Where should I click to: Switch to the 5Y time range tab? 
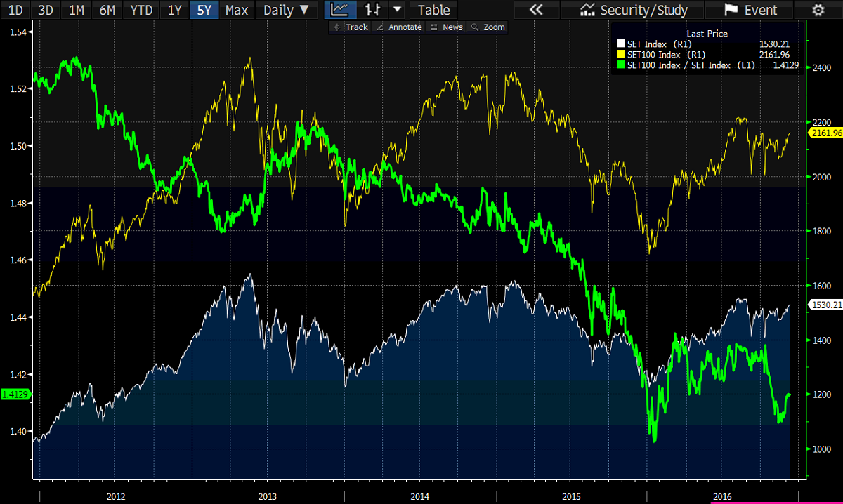203,10
